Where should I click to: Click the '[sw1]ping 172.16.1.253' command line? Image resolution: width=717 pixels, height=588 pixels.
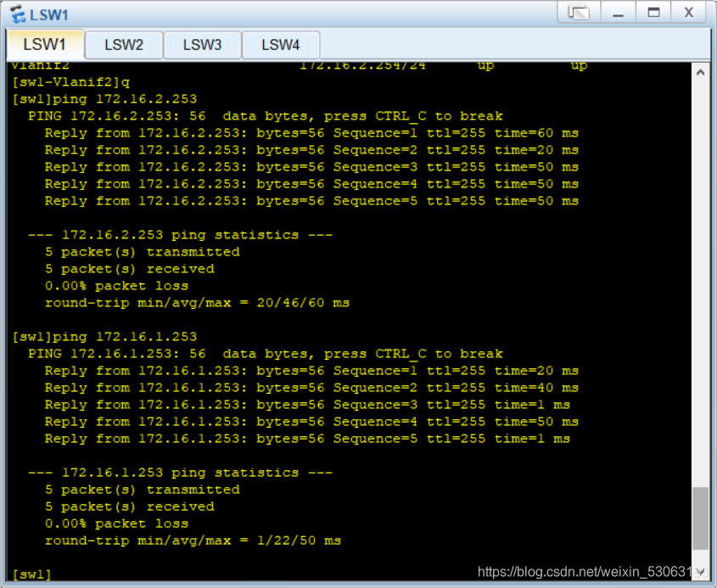(x=104, y=337)
